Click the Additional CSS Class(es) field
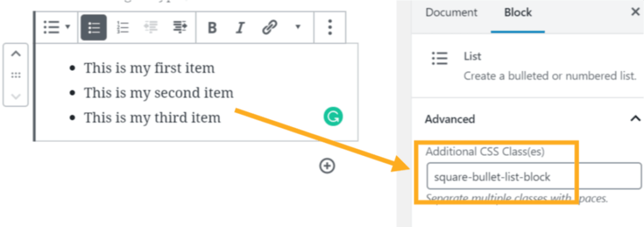Image resolution: width=644 pixels, height=227 pixels. [x=534, y=176]
